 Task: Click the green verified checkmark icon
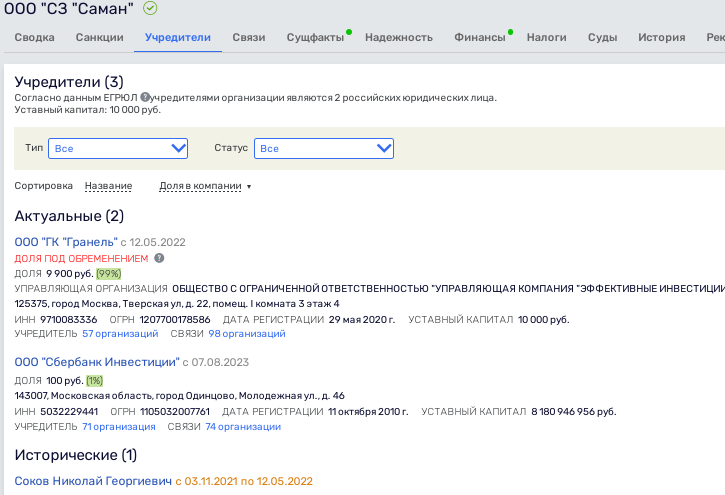click(150, 8)
